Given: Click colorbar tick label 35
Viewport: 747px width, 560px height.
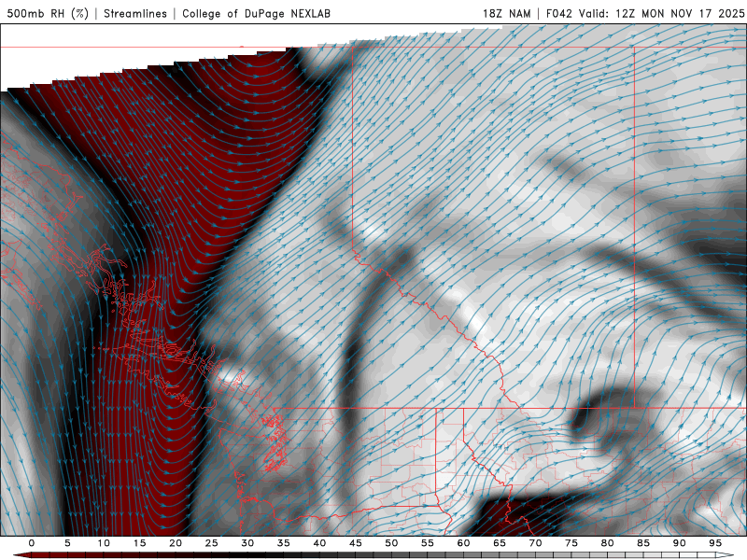Looking at the screenshot, I should [x=284, y=543].
